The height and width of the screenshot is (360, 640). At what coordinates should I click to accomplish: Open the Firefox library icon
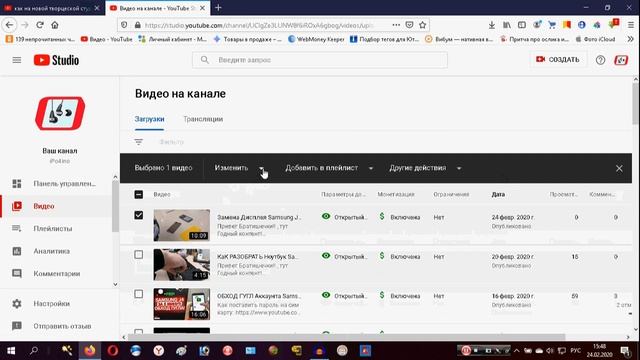click(x=507, y=25)
